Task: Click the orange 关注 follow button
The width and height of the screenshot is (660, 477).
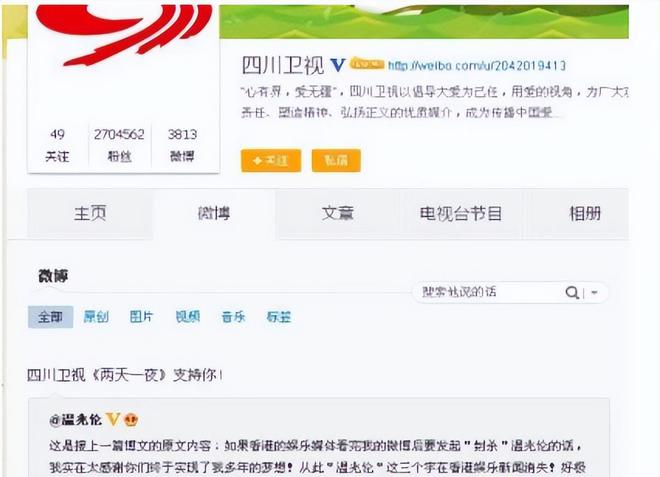Action: [271, 160]
